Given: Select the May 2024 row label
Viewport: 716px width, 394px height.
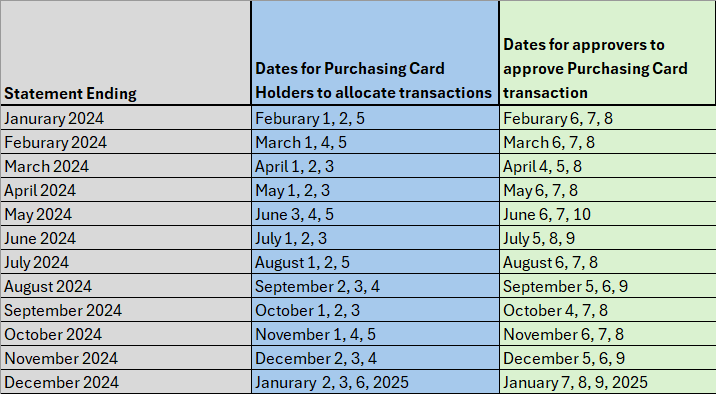Looking at the screenshot, I should [126, 214].
